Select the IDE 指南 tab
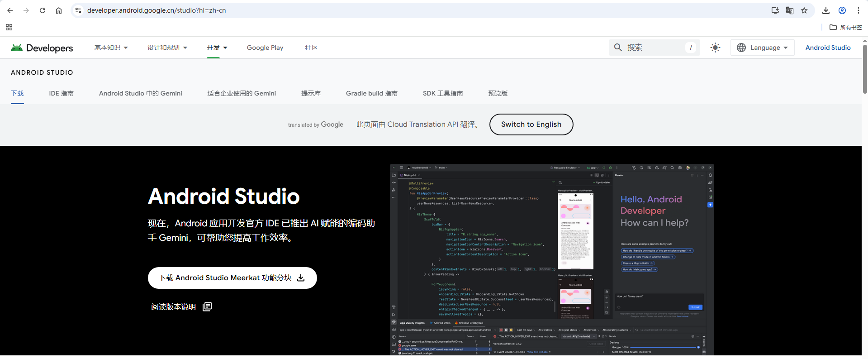Viewport: 868px width, 359px height. [x=61, y=93]
